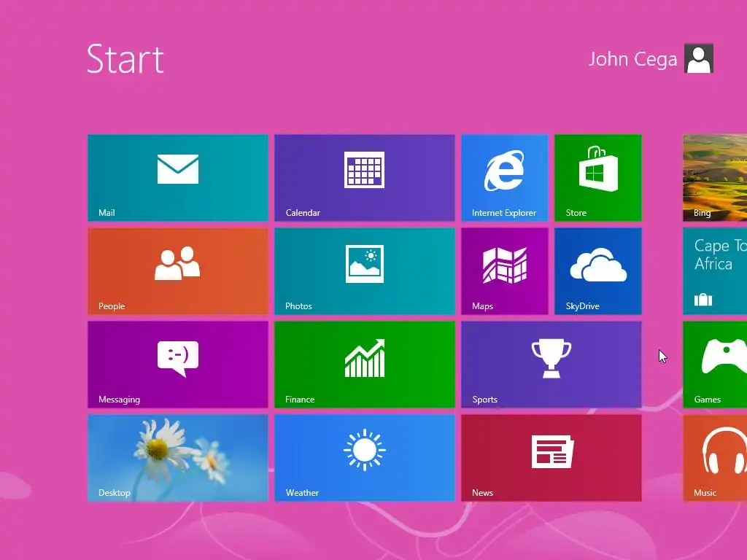747x560 pixels.
Task: Open the Messaging chat bubble icon
Action: 178,359
